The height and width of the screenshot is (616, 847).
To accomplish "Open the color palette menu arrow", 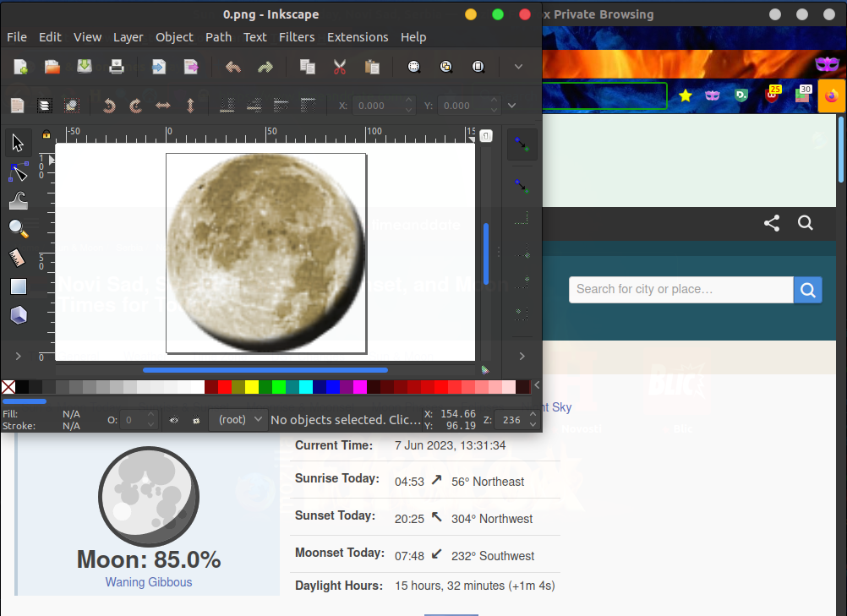I will (x=537, y=385).
